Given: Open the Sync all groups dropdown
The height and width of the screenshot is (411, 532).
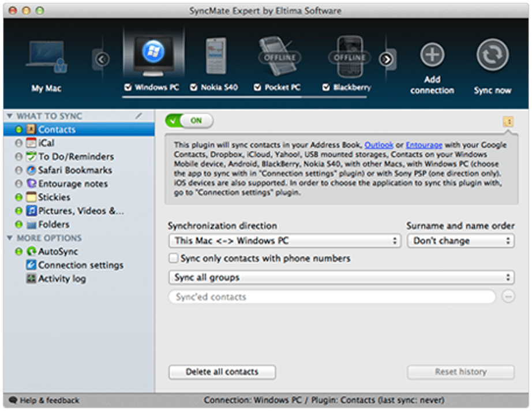Looking at the screenshot, I should click(342, 278).
